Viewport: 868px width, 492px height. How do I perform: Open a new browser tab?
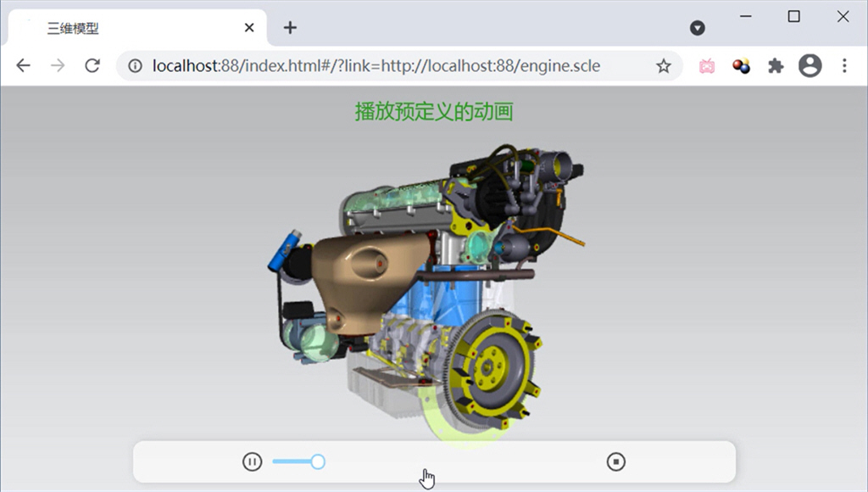point(290,28)
